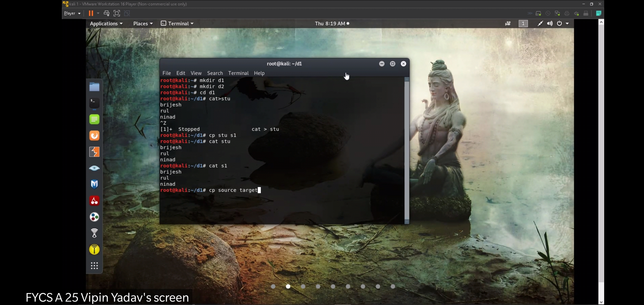Switch to the third workspace dot

pyautogui.click(x=303, y=286)
